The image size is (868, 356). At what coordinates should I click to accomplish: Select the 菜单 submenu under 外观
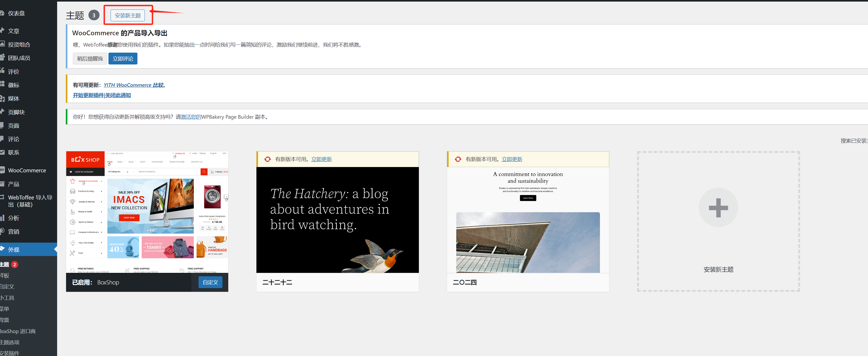(x=5, y=309)
